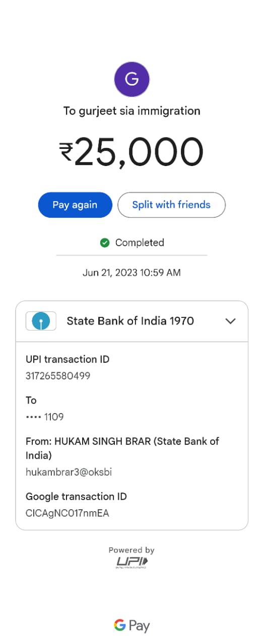Click the 25,000 amount text

[139, 152]
